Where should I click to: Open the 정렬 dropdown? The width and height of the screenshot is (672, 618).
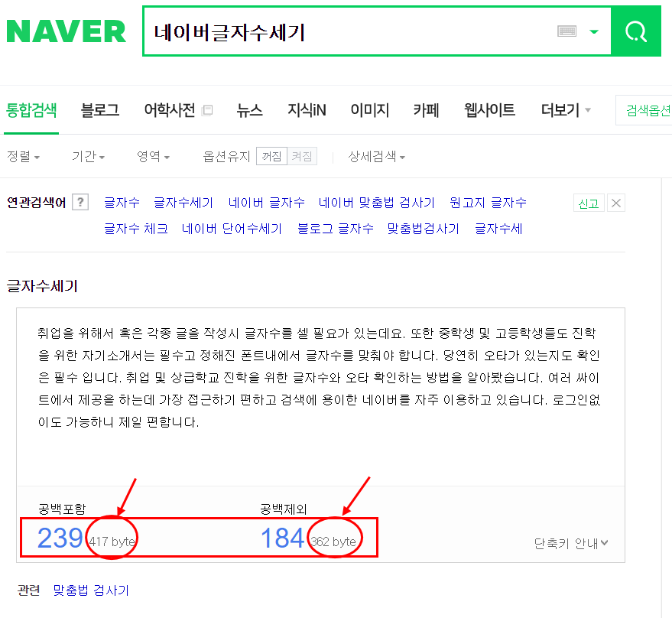(x=23, y=156)
